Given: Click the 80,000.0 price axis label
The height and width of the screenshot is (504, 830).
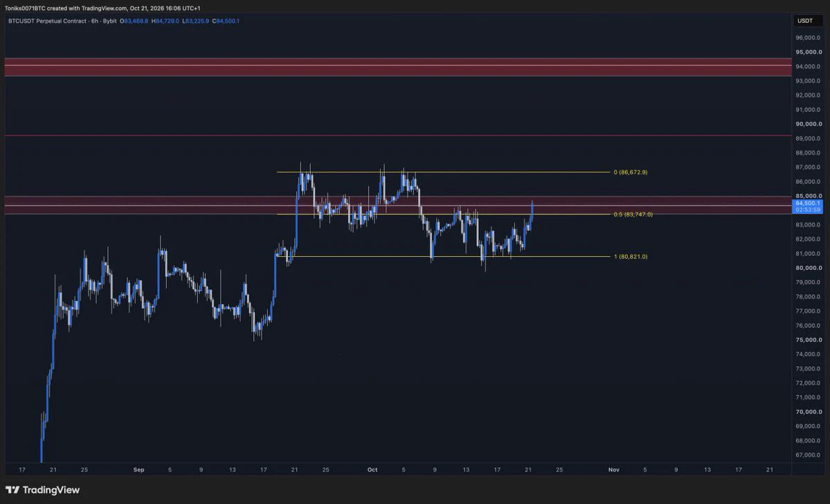Looking at the screenshot, I should pos(809,268).
